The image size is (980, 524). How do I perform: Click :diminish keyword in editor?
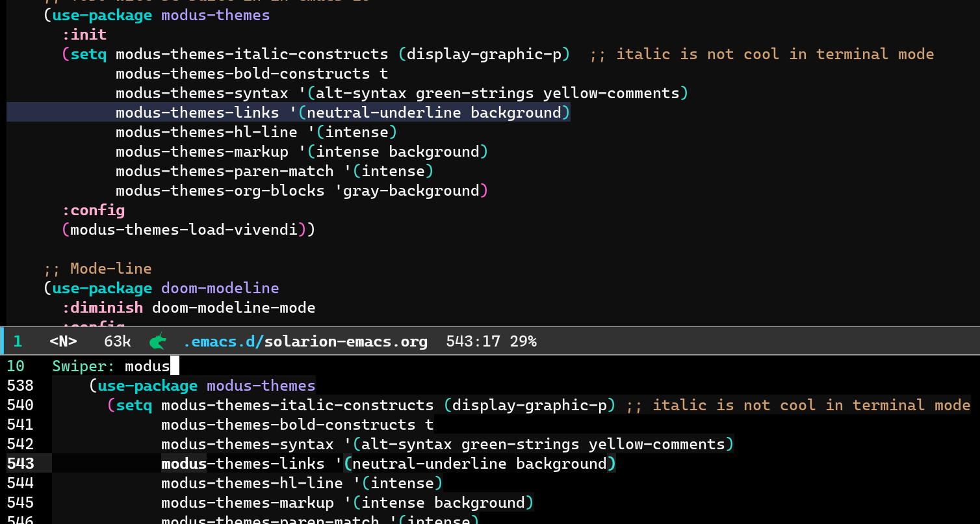tap(103, 308)
